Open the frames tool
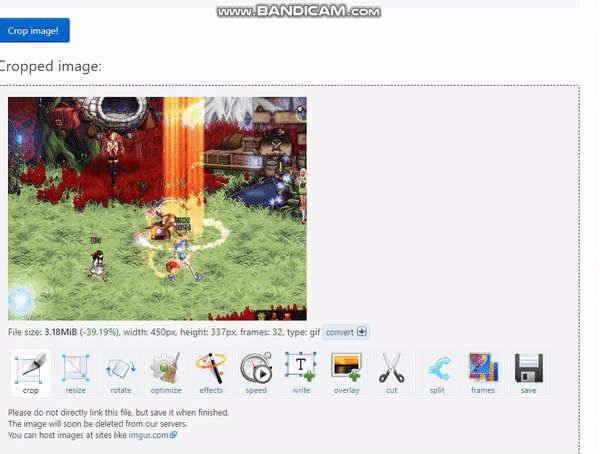Viewport: 600px width, 454px height. point(483,372)
